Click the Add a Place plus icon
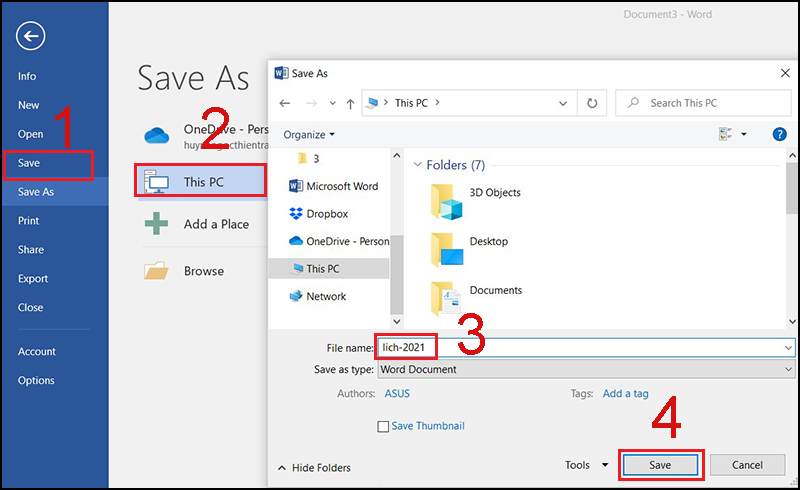Image resolution: width=800 pixels, height=490 pixels. pos(156,224)
